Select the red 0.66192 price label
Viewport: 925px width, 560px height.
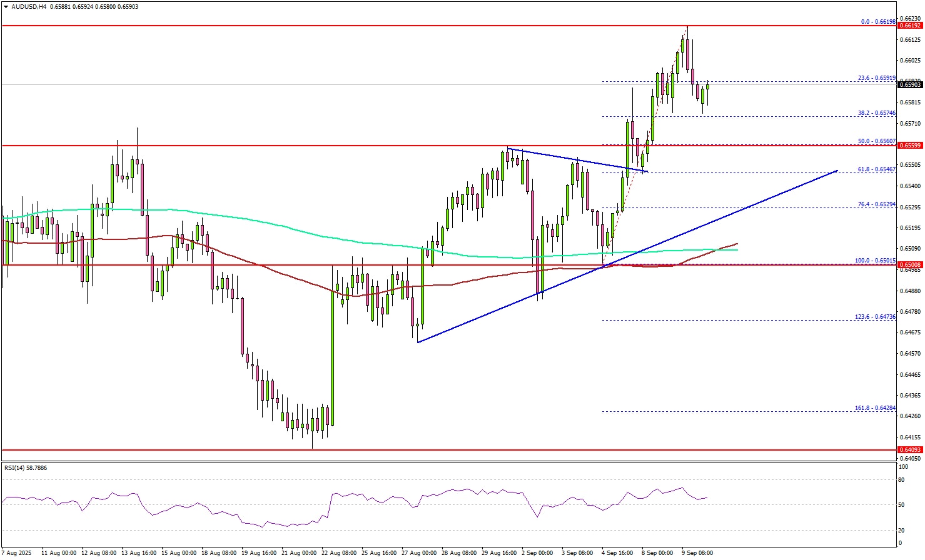[x=909, y=26]
